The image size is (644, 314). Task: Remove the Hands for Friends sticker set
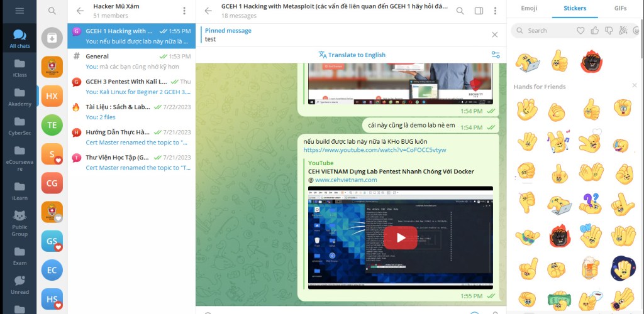tap(635, 87)
